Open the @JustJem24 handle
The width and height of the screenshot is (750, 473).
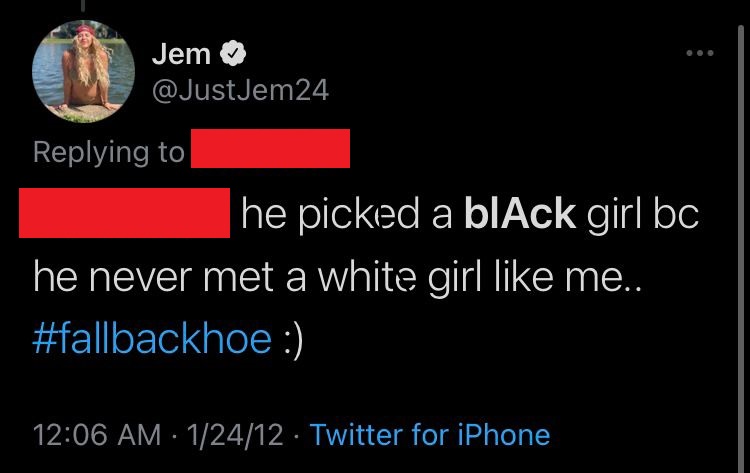coord(240,90)
